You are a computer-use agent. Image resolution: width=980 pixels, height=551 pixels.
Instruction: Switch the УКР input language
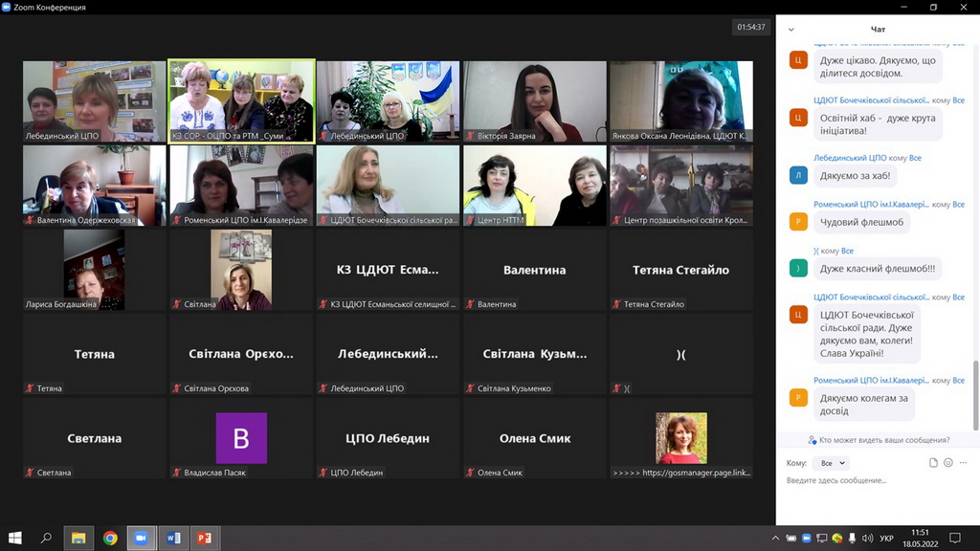pos(886,539)
